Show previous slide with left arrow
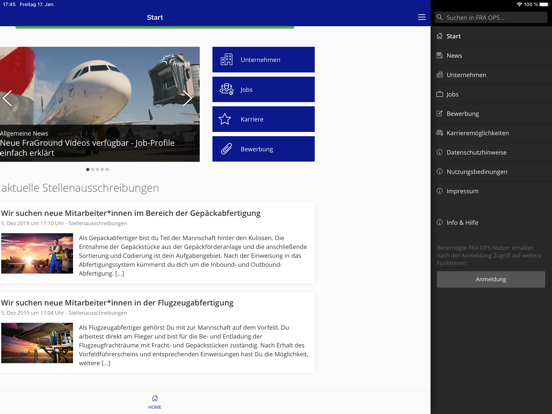The width and height of the screenshot is (552, 414). pyautogui.click(x=7, y=98)
